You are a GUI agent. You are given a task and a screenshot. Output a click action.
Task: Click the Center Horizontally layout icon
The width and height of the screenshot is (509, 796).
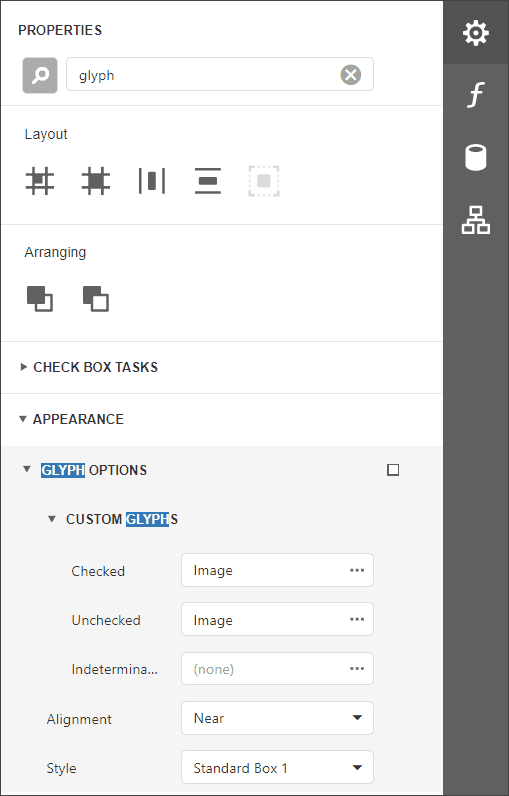pyautogui.click(x=152, y=181)
